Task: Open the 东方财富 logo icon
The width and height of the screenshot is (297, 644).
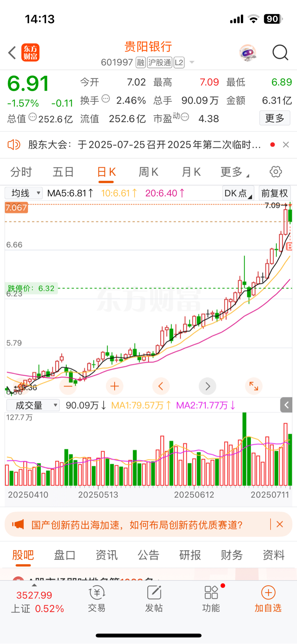Action: coord(30,53)
